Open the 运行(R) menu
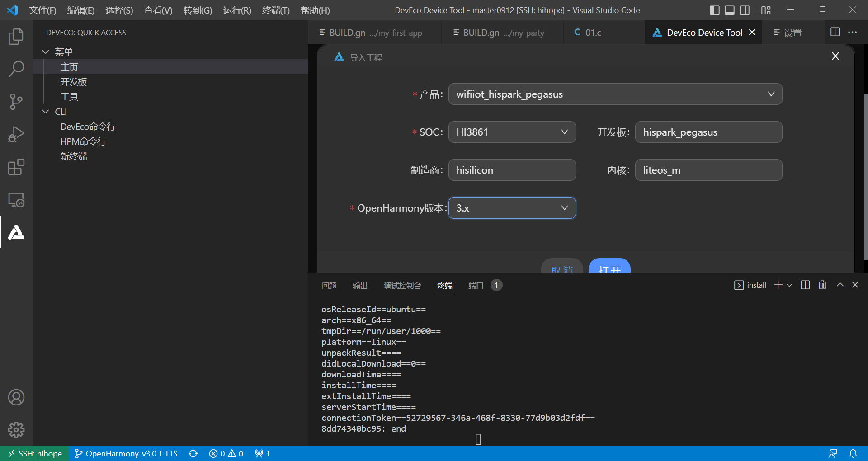This screenshot has height=461, width=868. coord(237,10)
